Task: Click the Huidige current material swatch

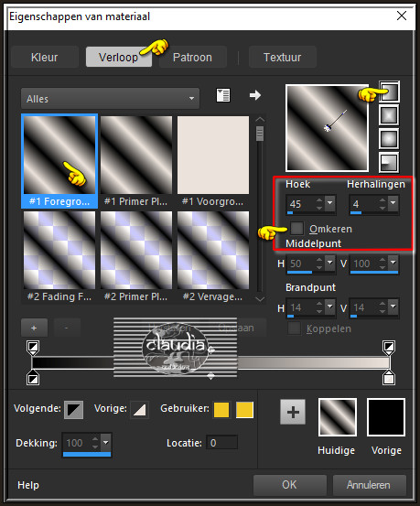Action: tap(338, 417)
